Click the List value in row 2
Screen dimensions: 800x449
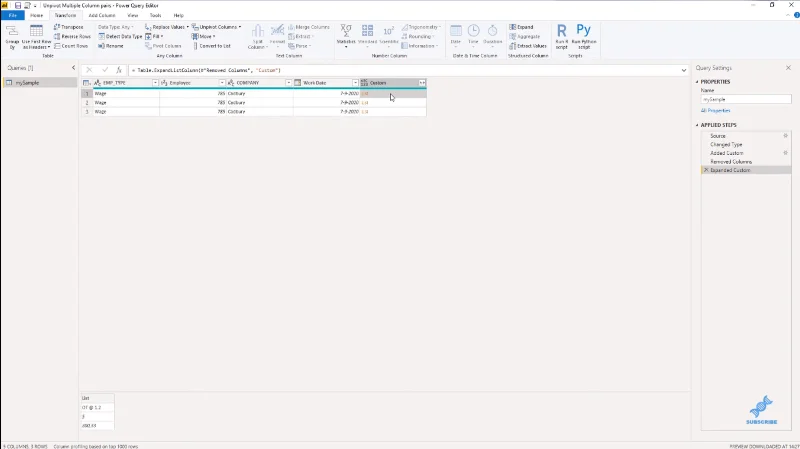(x=365, y=103)
